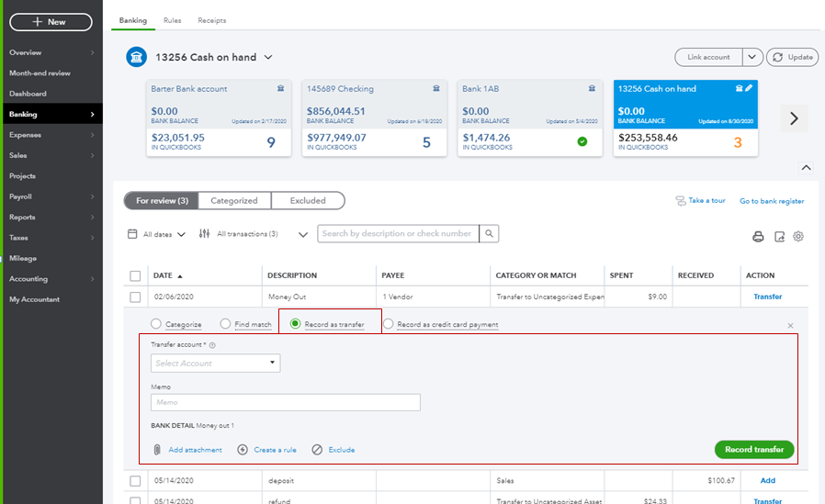The width and height of the screenshot is (825, 504).
Task: Click the Exclude circle-slash icon
Action: click(317, 450)
